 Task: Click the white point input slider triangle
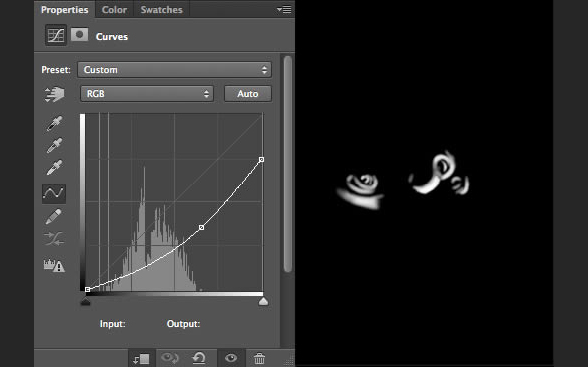pyautogui.click(x=263, y=302)
